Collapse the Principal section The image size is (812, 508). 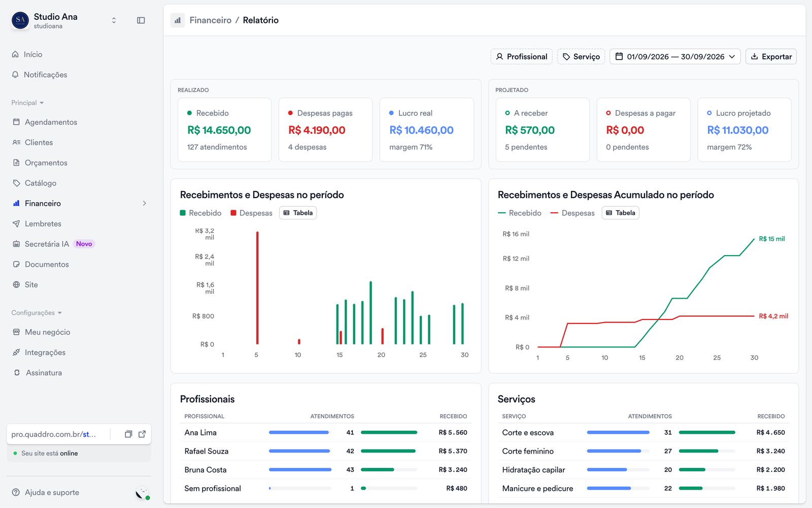27,103
